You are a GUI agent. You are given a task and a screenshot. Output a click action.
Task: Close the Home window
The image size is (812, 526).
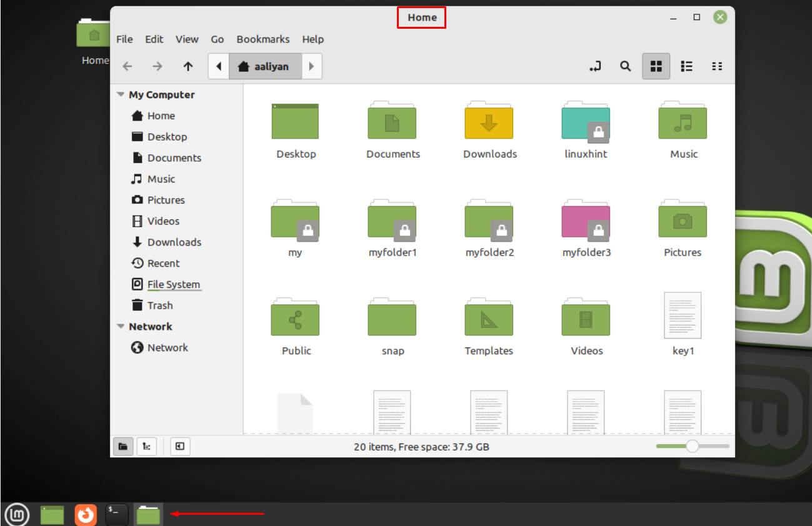click(720, 17)
